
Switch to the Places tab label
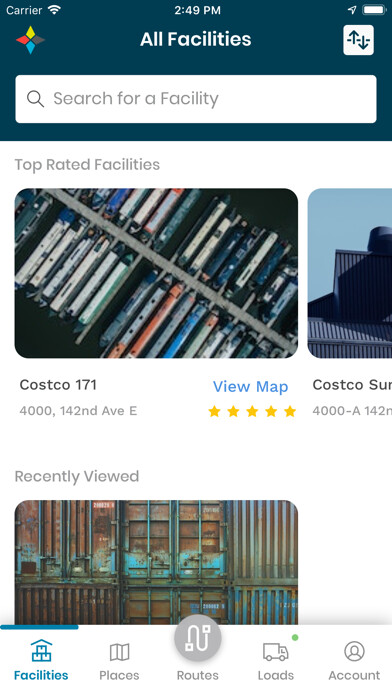click(119, 675)
